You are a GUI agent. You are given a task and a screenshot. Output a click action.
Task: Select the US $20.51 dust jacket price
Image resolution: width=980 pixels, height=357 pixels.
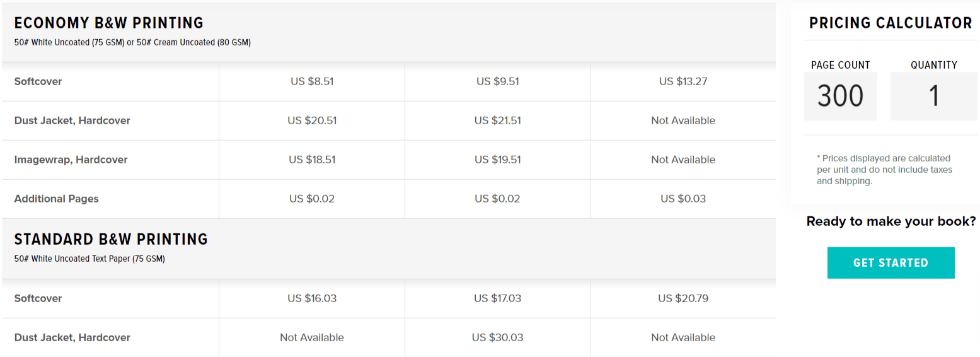click(312, 120)
